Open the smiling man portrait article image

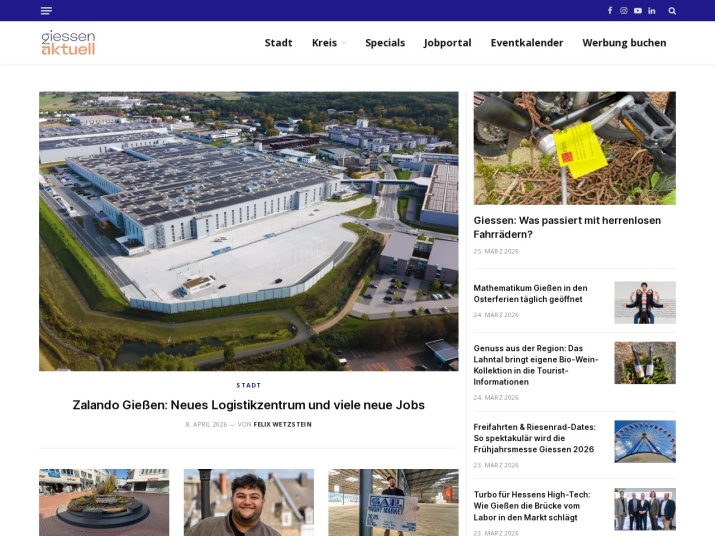coord(249,502)
